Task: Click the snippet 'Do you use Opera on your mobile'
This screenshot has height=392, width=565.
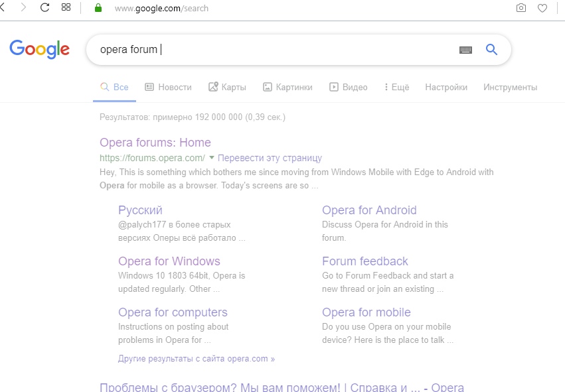Action: pos(386,327)
